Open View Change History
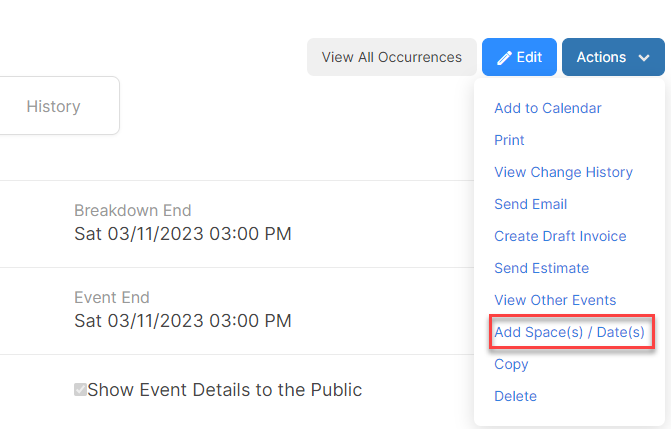Image resolution: width=671 pixels, height=429 pixels. (x=563, y=172)
